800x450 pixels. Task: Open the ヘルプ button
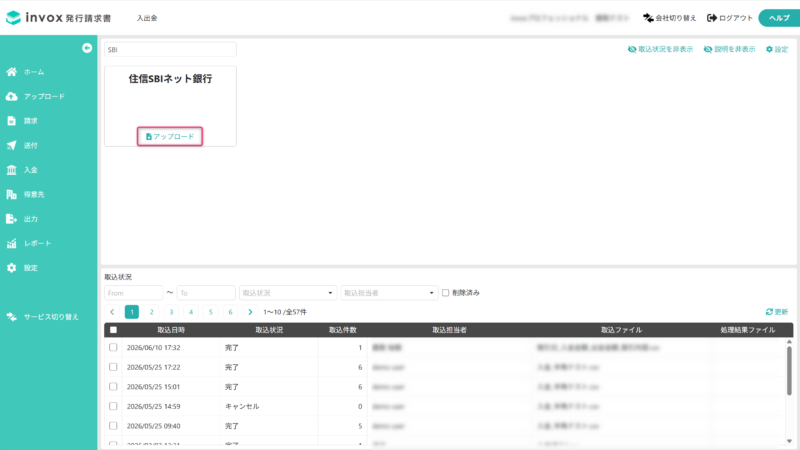point(779,18)
